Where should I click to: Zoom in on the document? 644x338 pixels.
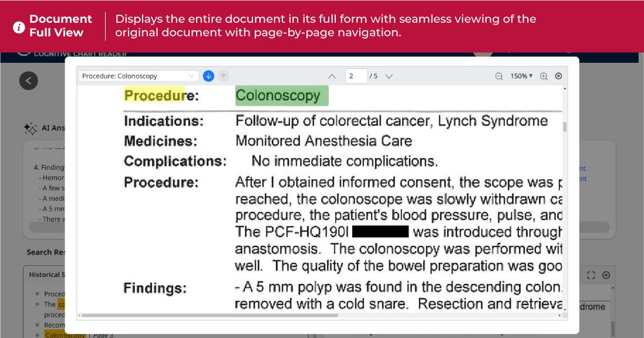tap(544, 76)
